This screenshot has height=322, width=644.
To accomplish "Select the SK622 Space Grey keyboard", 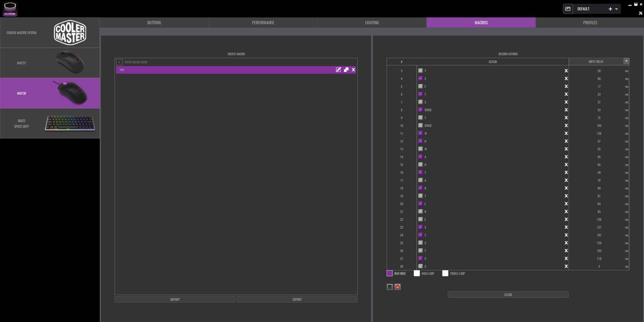I will tap(50, 123).
